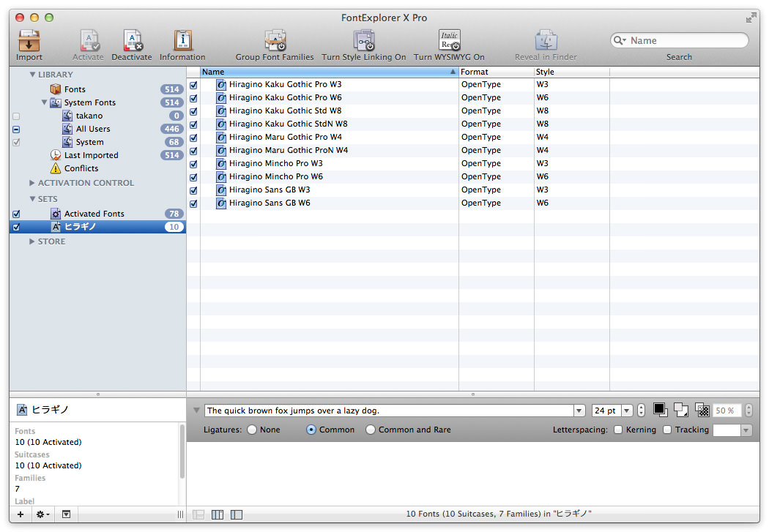Click the swap colors swatch icon
The height and width of the screenshot is (532, 769).
680,410
